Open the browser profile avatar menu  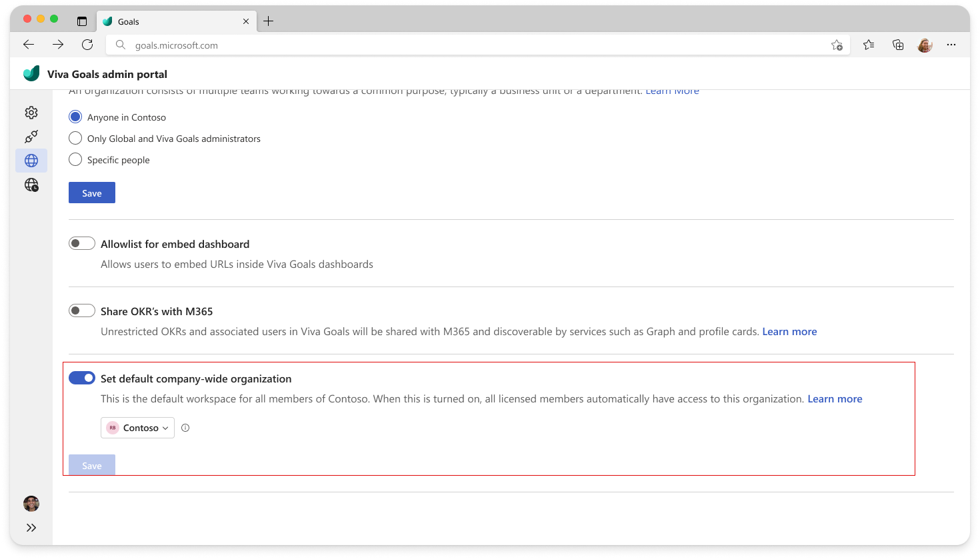click(925, 45)
